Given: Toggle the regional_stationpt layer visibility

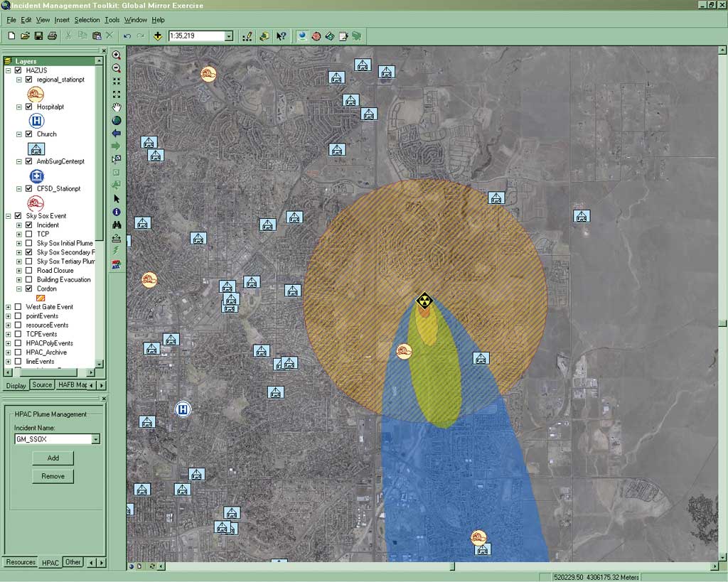Looking at the screenshot, I should (28, 80).
